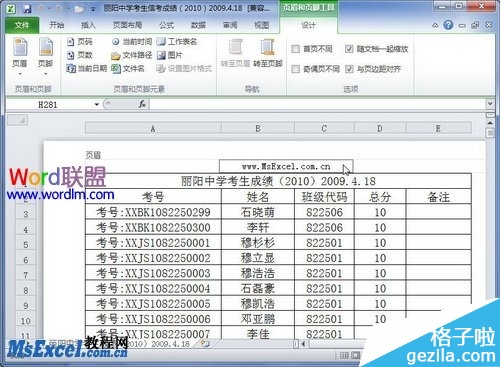
Task: Switch to the 审阅 Review tab
Action: [x=230, y=25]
